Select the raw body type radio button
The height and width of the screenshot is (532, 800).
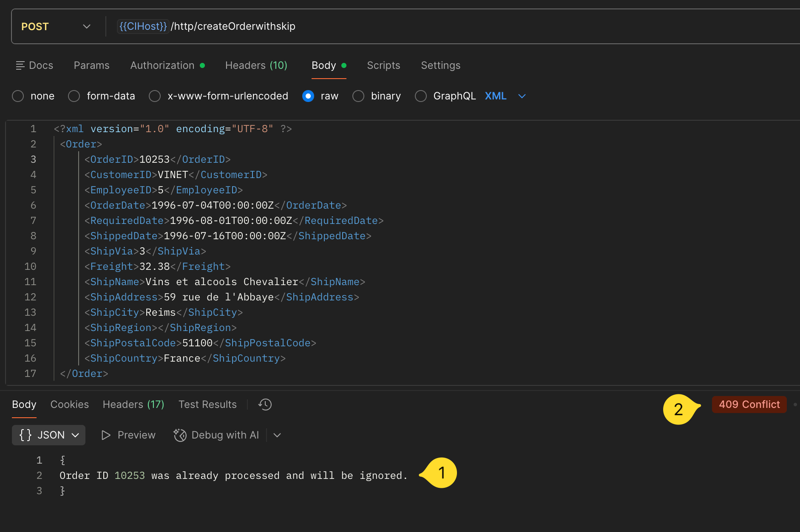[x=308, y=96]
